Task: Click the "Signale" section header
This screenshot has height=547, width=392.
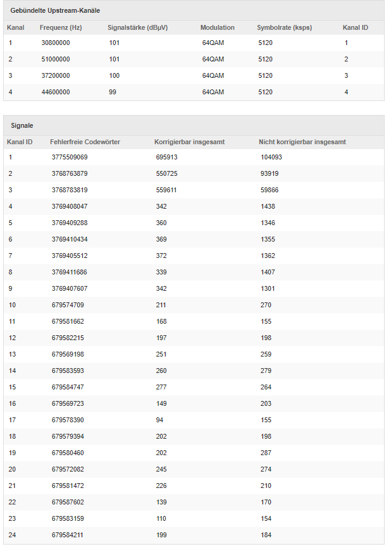Action: pos(22,125)
